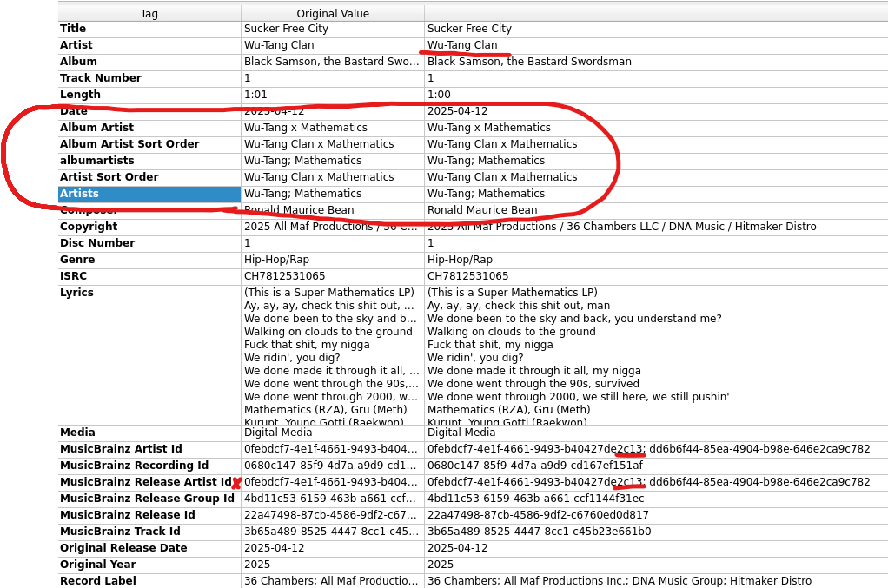Screen dimensions: 888x588
Task: Click the full copyright value mentioning "36 Chambers LLC"
Action: click(x=622, y=227)
